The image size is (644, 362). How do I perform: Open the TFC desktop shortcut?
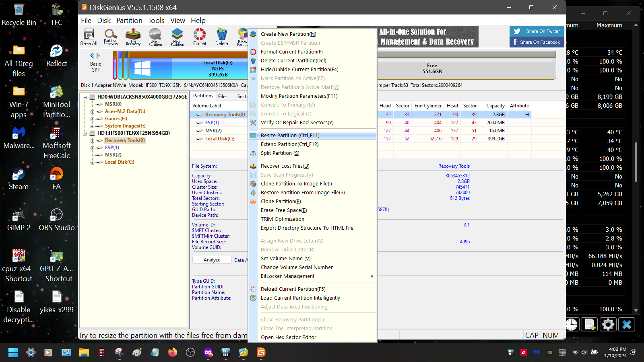click(57, 14)
